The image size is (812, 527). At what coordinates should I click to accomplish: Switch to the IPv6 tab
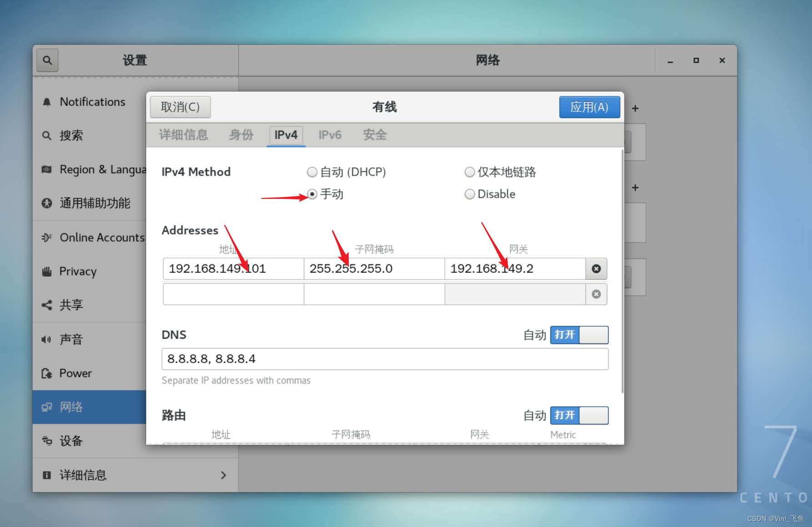tap(329, 135)
